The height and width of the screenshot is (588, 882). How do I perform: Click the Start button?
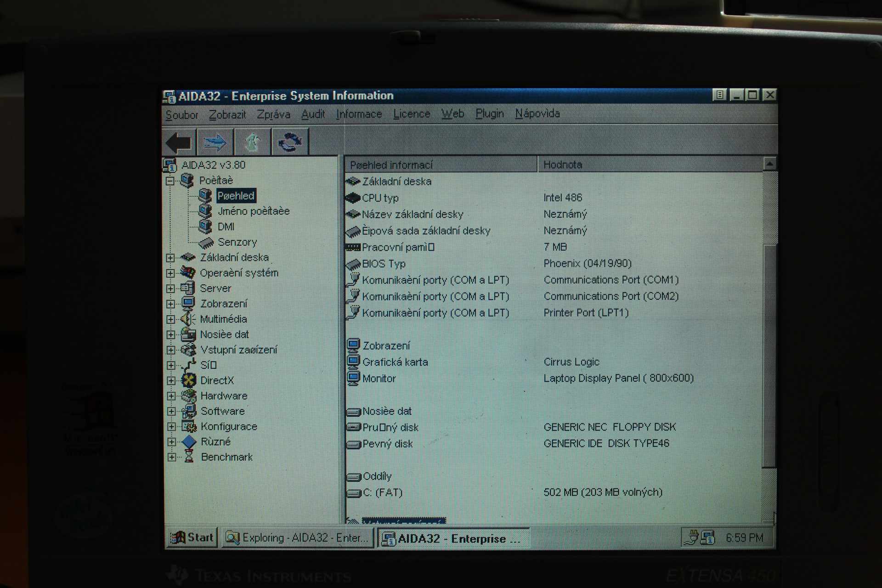[192, 537]
